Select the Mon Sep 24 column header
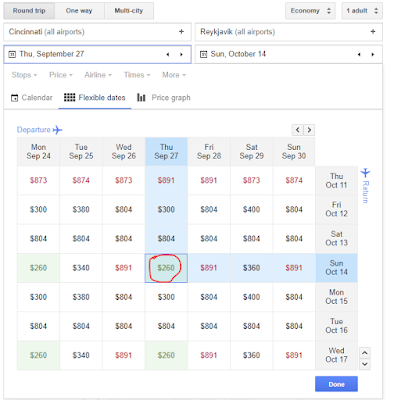 pos(38,152)
